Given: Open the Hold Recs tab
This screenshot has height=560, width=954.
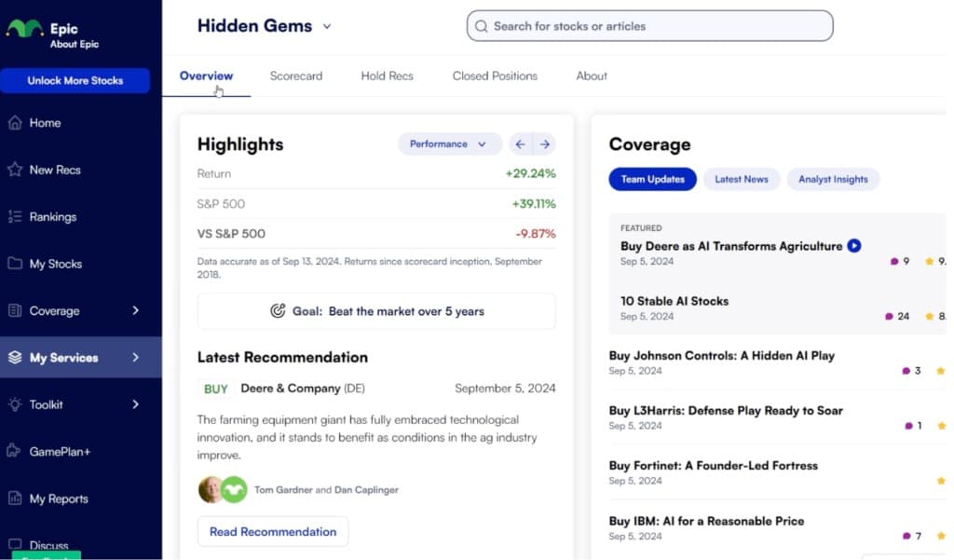Looking at the screenshot, I should (387, 76).
